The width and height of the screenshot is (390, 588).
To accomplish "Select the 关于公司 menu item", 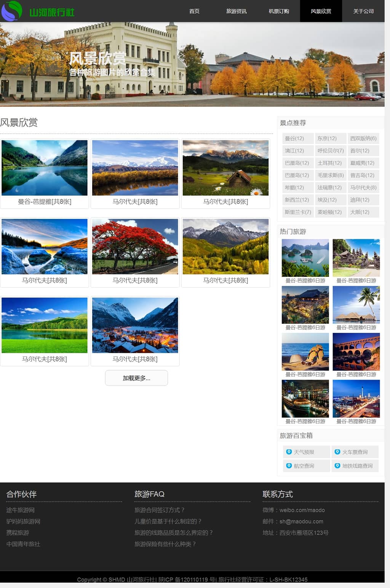I will tap(363, 11).
